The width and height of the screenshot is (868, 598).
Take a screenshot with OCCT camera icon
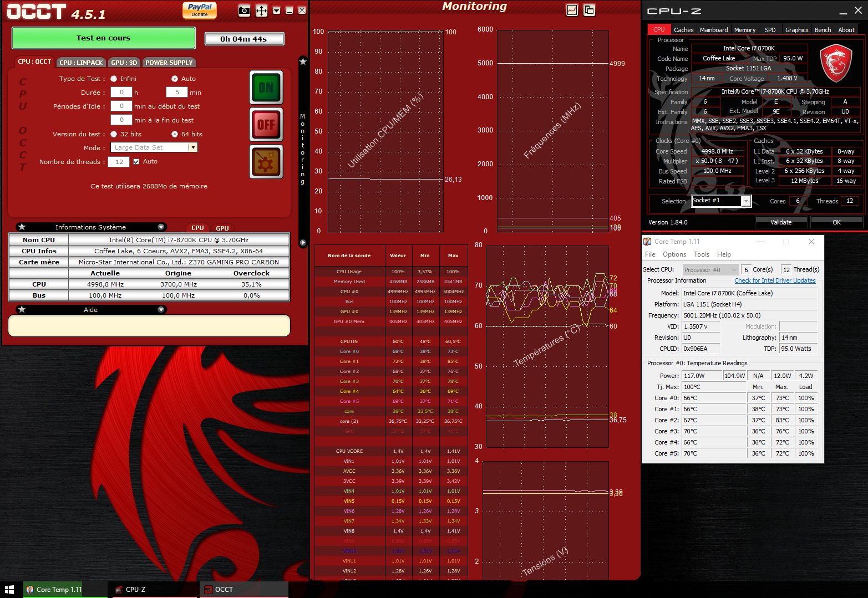coord(244,11)
